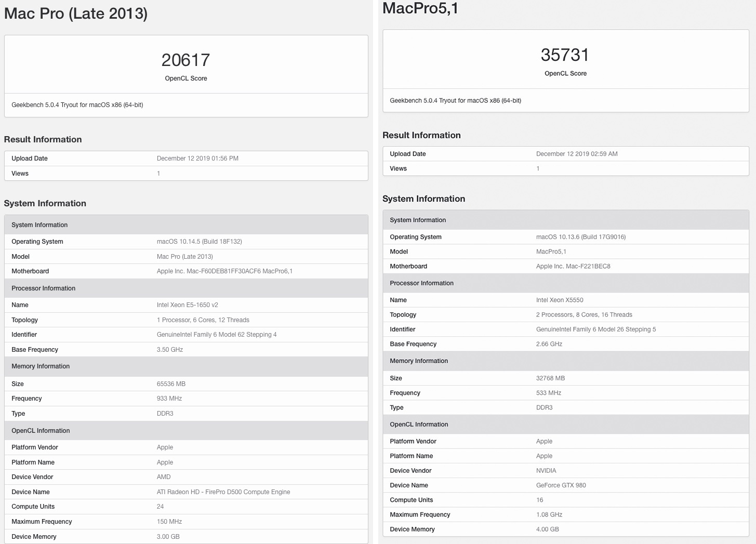756x544 pixels.
Task: Click Geekbench 5.0.4 Tryout text under 20617 score
Action: tap(77, 105)
